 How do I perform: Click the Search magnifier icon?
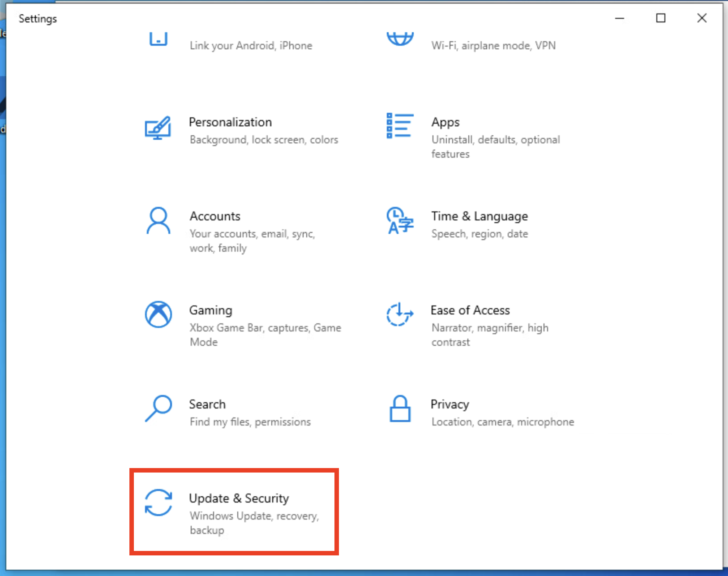point(158,408)
